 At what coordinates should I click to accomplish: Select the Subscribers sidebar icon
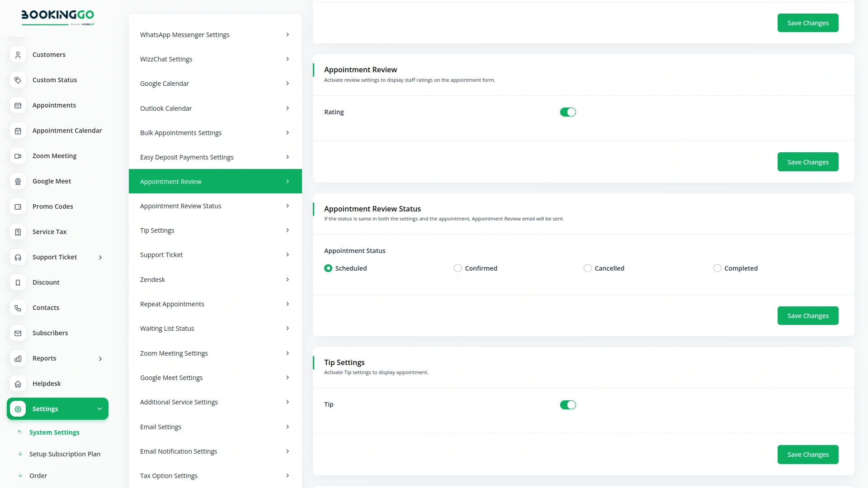tap(18, 333)
